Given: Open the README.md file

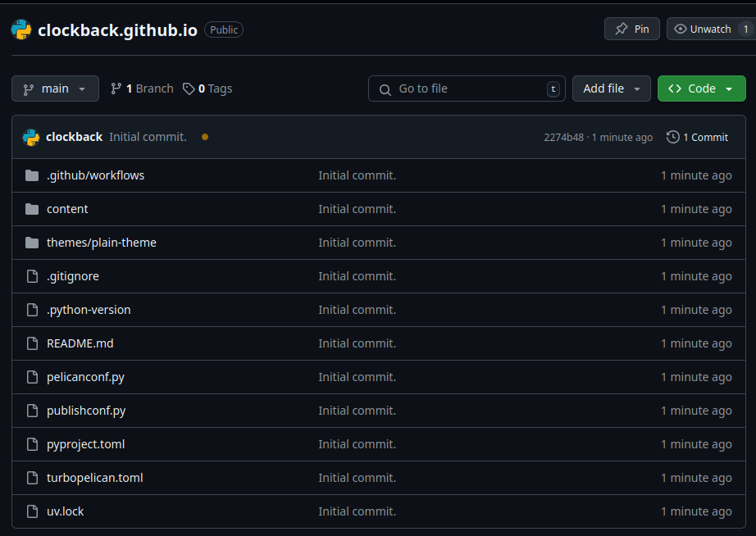Looking at the screenshot, I should pos(80,343).
